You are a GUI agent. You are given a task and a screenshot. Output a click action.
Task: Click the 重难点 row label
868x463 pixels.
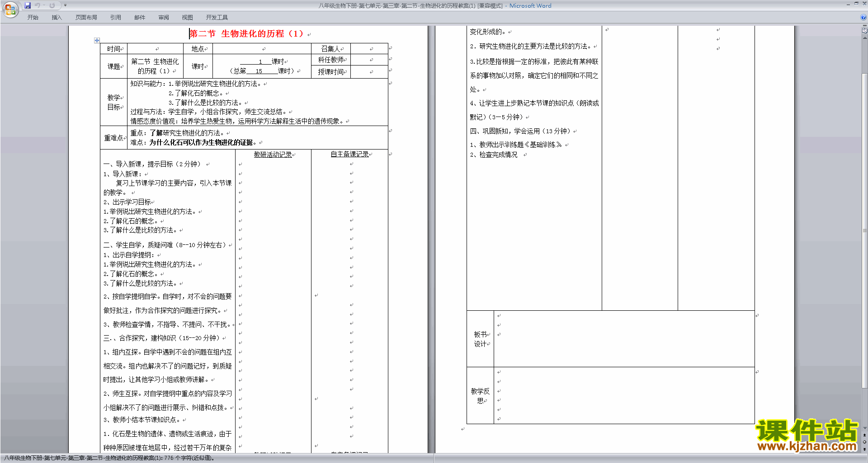pos(114,138)
